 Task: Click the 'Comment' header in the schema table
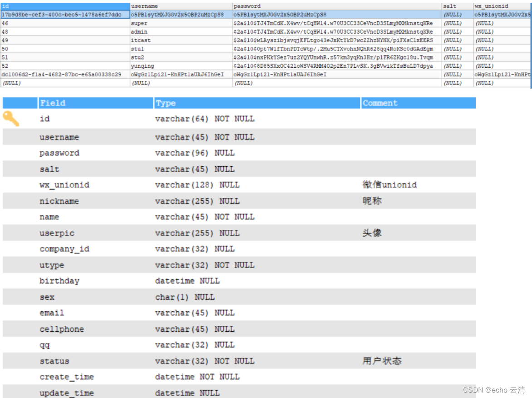[x=419, y=103]
